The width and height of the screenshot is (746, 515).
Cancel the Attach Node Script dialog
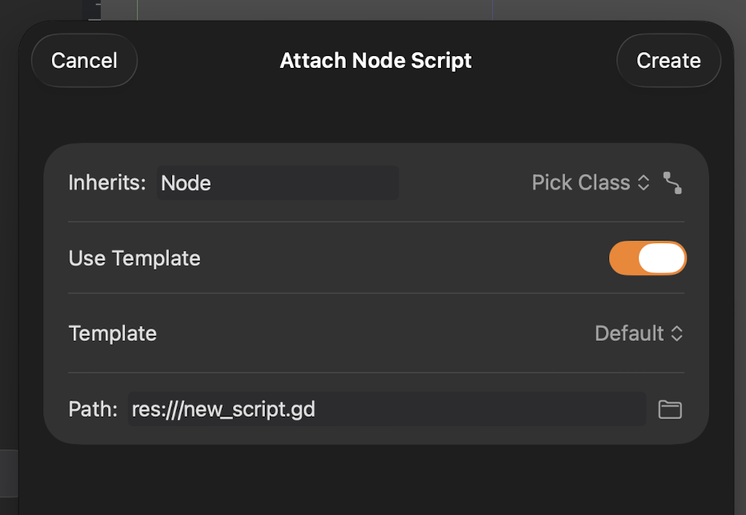tap(84, 60)
